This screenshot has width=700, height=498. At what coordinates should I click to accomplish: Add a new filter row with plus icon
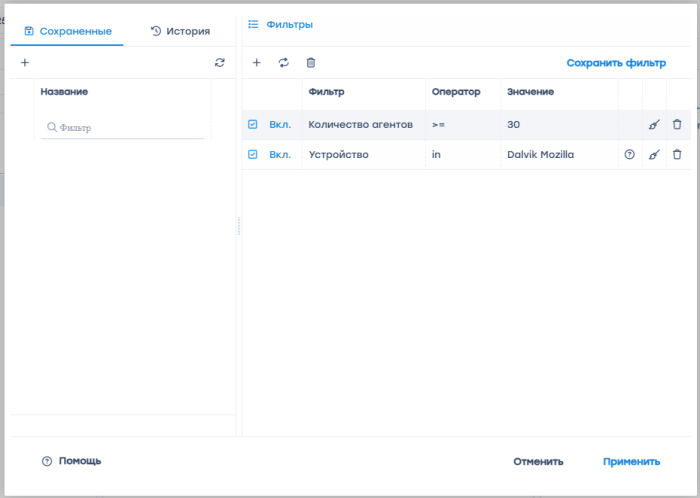coord(257,63)
